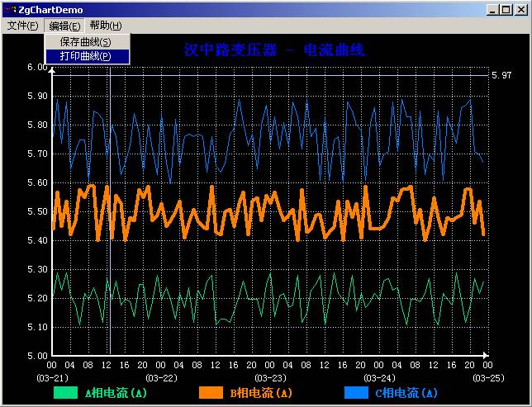Click the (03-24) date label

[379, 378]
